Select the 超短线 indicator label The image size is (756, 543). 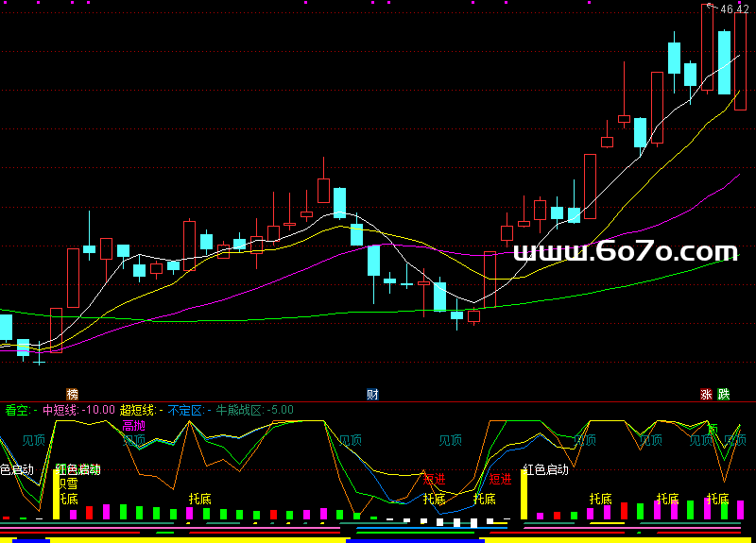138,410
